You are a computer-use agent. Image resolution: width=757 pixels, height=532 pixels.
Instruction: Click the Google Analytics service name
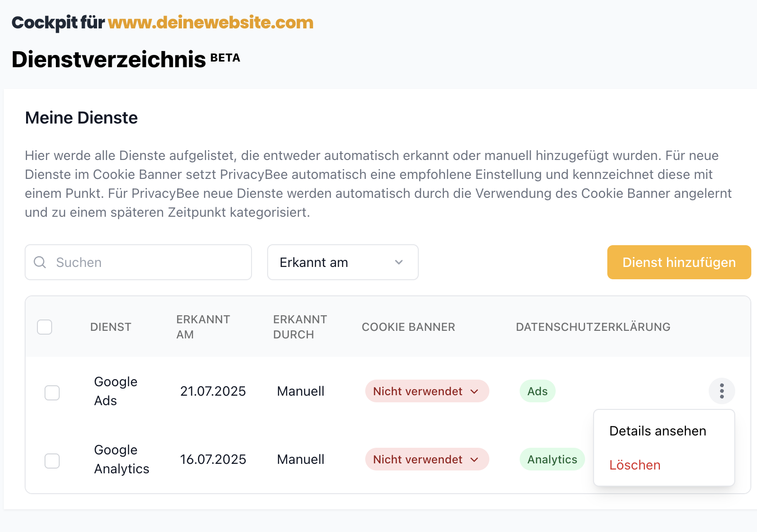pyautogui.click(x=121, y=459)
